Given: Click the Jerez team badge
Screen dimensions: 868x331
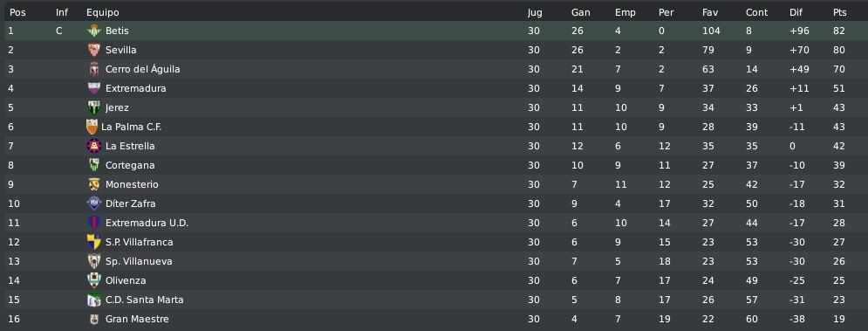Looking at the screenshot, I should 94,107.
